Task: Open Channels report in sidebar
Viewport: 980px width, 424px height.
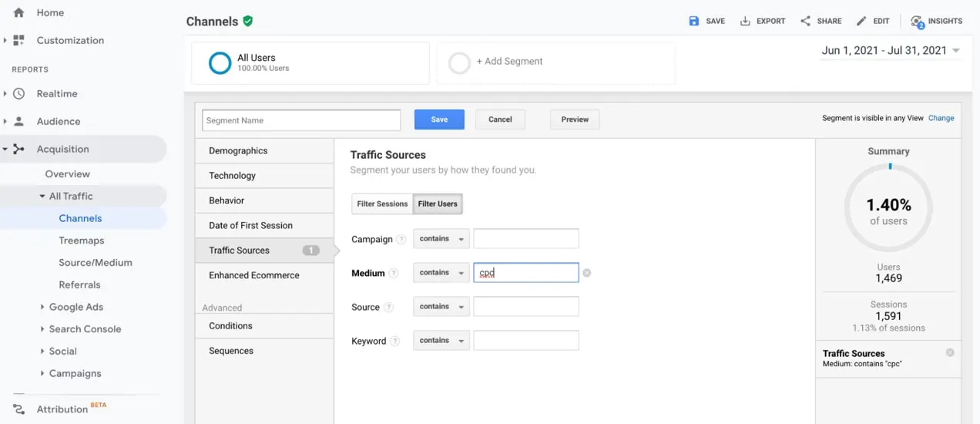Action: click(x=80, y=219)
